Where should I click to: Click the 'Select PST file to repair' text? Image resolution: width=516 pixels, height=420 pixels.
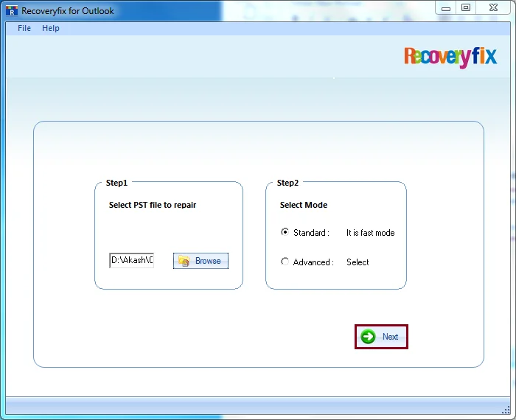153,205
